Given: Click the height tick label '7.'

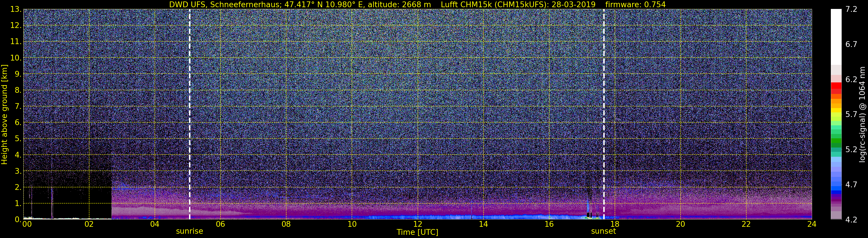Looking at the screenshot, I should pyautogui.click(x=18, y=107).
